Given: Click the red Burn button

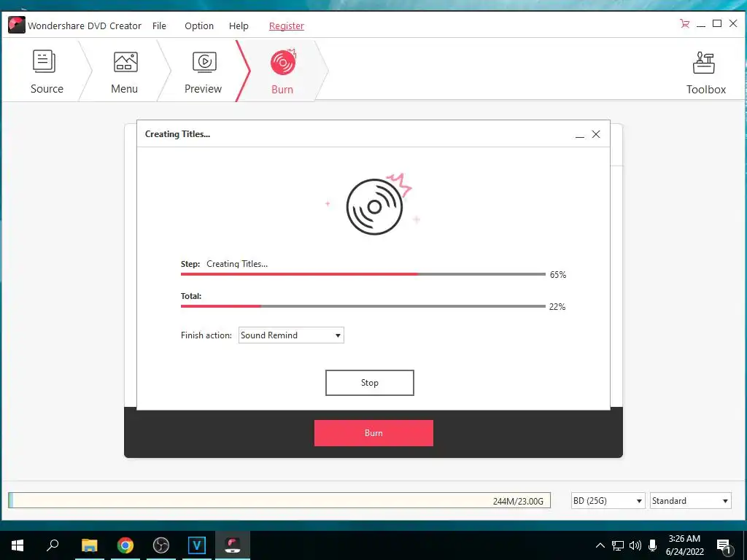Looking at the screenshot, I should click(x=373, y=433).
